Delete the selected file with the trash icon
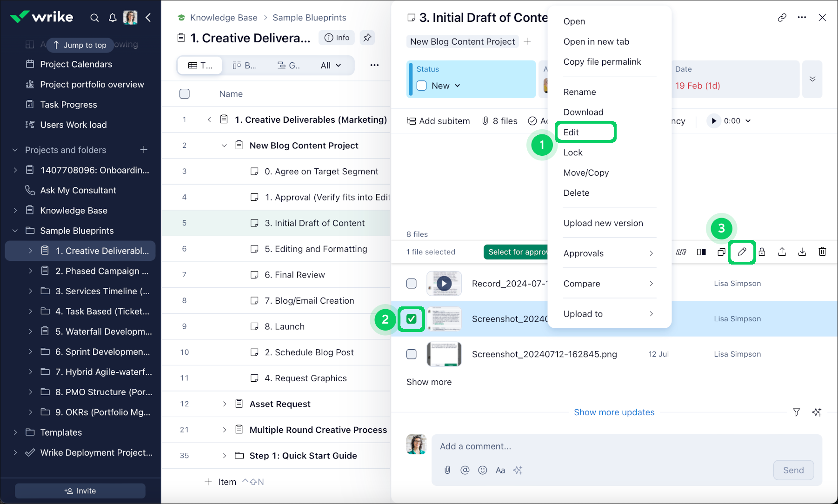 822,252
